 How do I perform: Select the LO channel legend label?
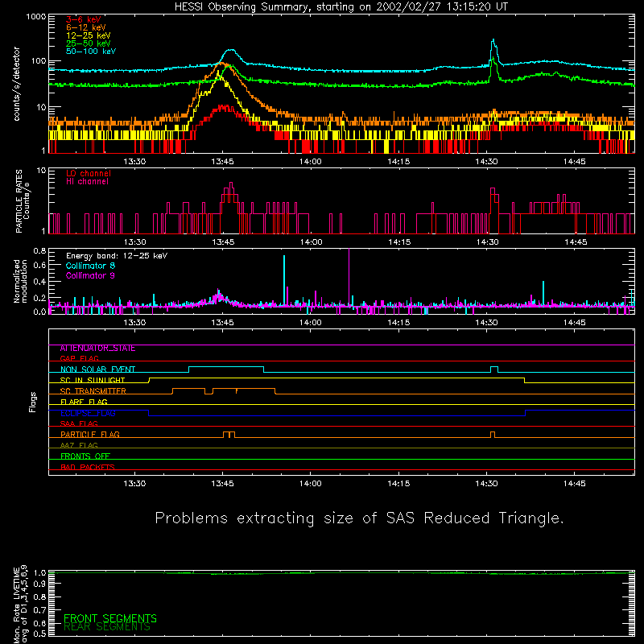[89, 173]
